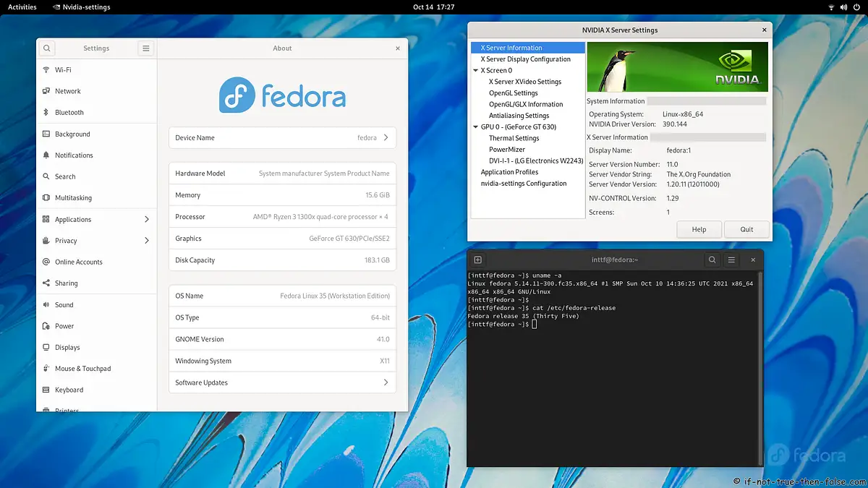Viewport: 868px width, 488px height.
Task: Select PowerMizer
Action: point(507,150)
